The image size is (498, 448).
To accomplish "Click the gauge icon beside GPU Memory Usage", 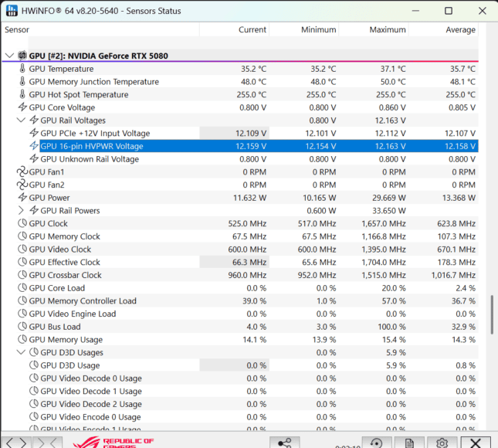I will pos(22,339).
